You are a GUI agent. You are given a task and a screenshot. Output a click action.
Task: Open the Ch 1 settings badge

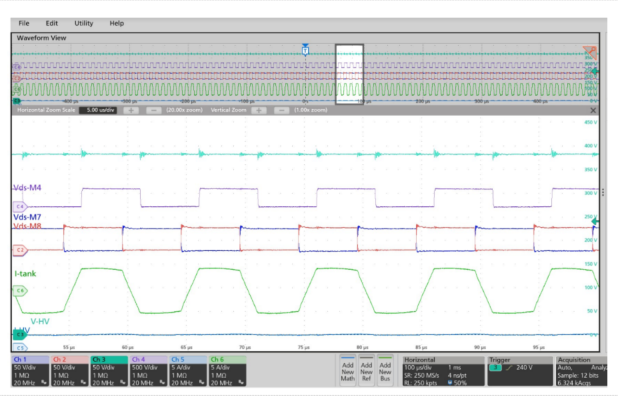(x=30, y=371)
